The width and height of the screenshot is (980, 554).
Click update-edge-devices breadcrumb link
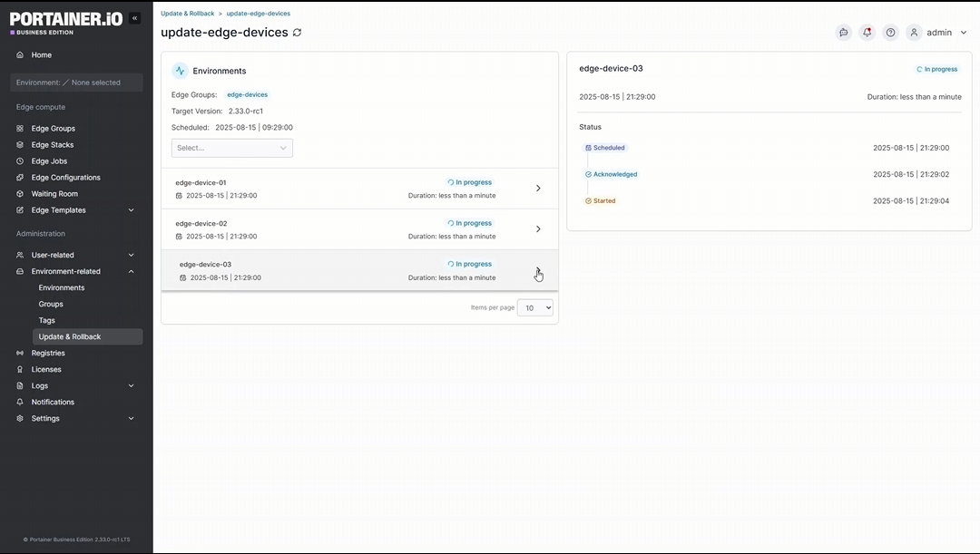tap(258, 13)
